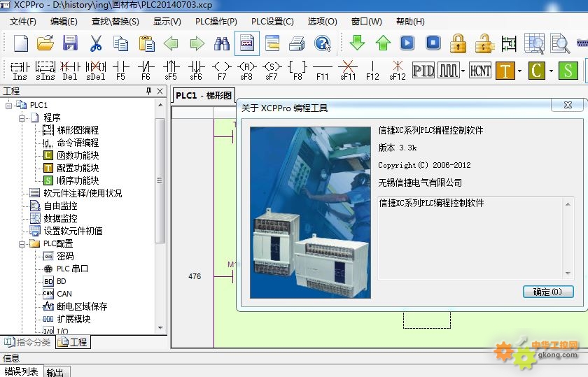
Task: Open find with the binoculars icon
Action: click(222, 43)
